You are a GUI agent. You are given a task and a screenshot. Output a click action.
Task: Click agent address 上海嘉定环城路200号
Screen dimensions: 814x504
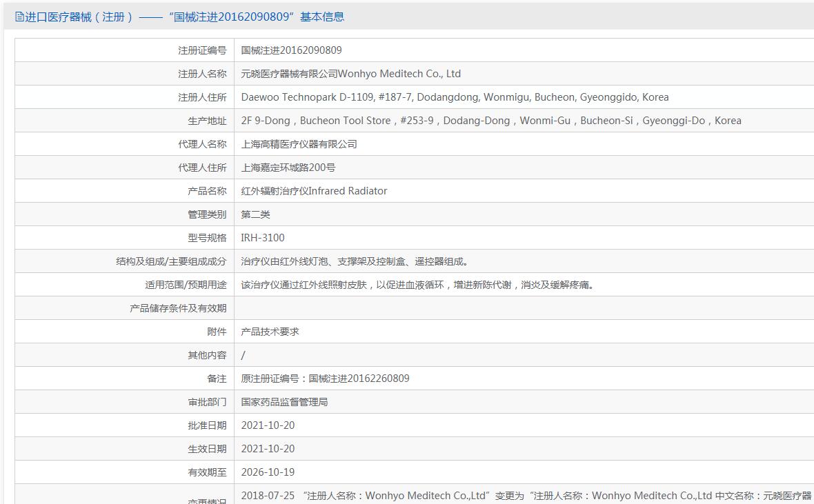click(x=288, y=168)
